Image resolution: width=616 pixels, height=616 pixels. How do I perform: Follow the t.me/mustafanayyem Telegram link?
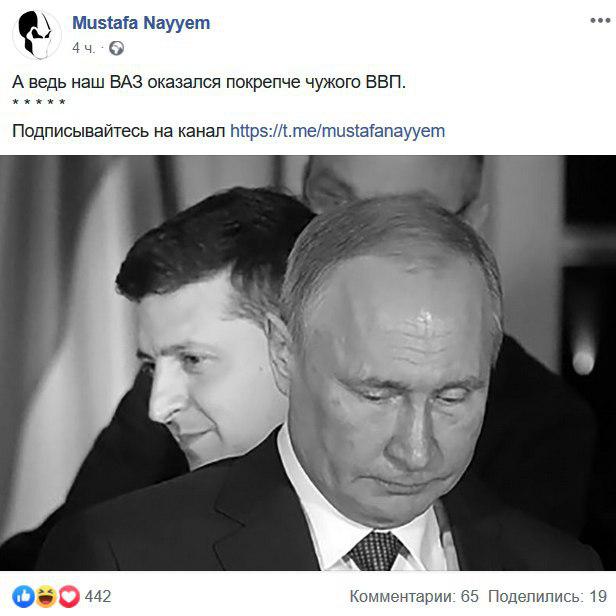(337, 131)
